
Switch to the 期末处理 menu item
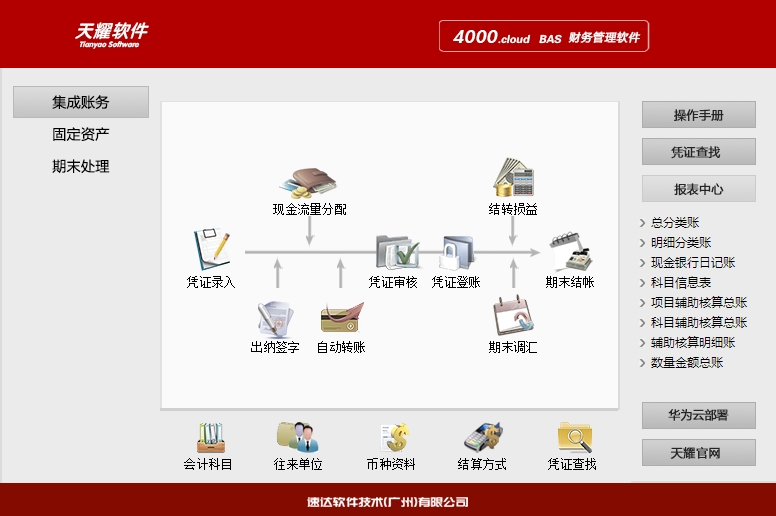pos(81,166)
